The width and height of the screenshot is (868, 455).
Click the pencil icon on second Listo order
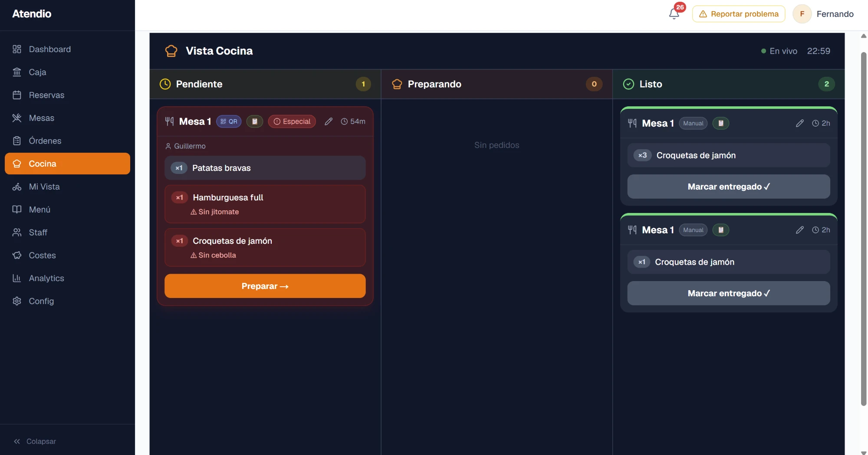[x=800, y=230]
